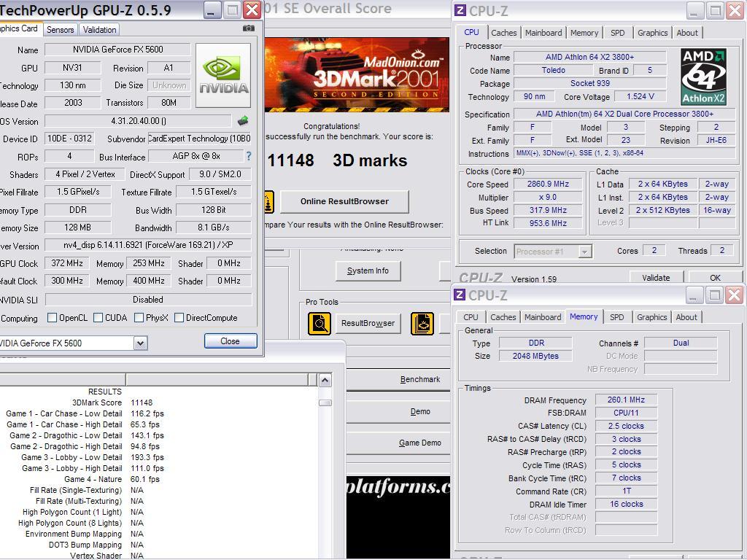Viewport: 747px width, 560px height.
Task: Click the GPU-Z Close button
Action: (231, 341)
